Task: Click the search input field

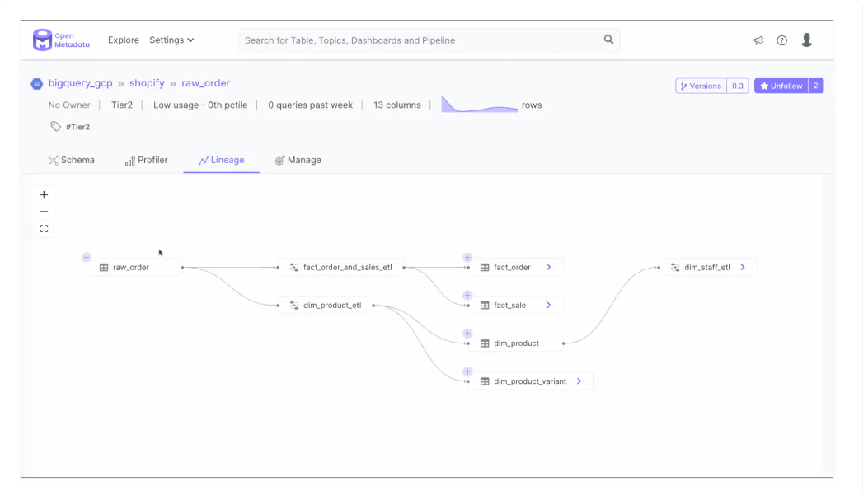Action: click(420, 40)
